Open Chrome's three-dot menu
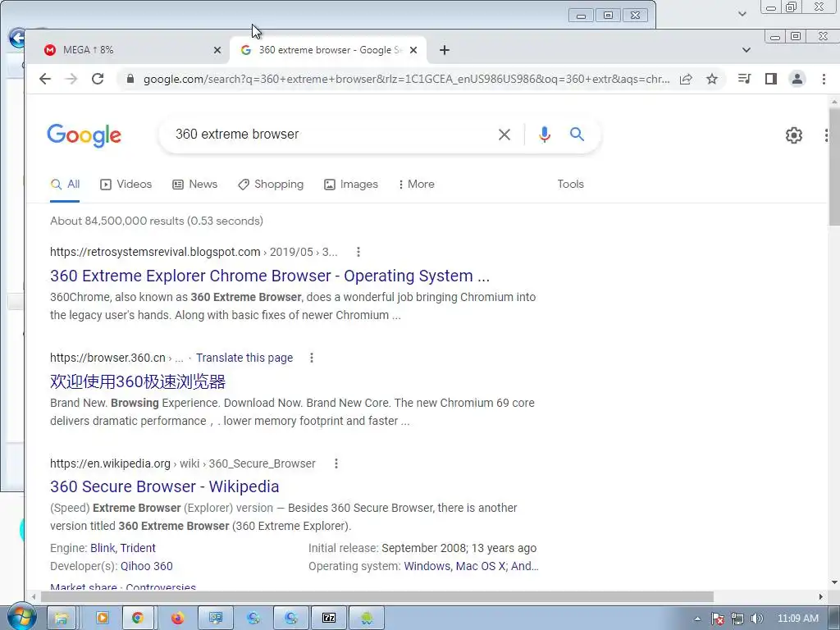The height and width of the screenshot is (630, 840). point(824,79)
